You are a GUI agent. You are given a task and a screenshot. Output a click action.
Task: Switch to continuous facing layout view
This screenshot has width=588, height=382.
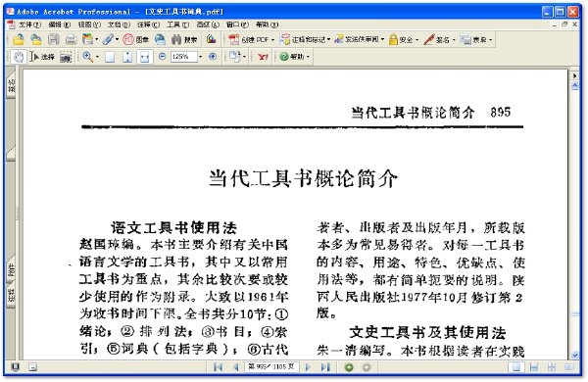pos(551,367)
